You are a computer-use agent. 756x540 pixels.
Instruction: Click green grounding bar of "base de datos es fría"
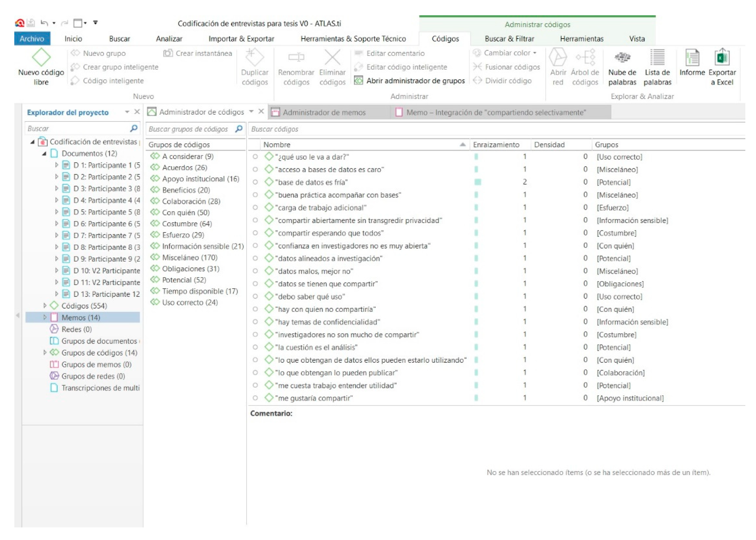pos(478,182)
